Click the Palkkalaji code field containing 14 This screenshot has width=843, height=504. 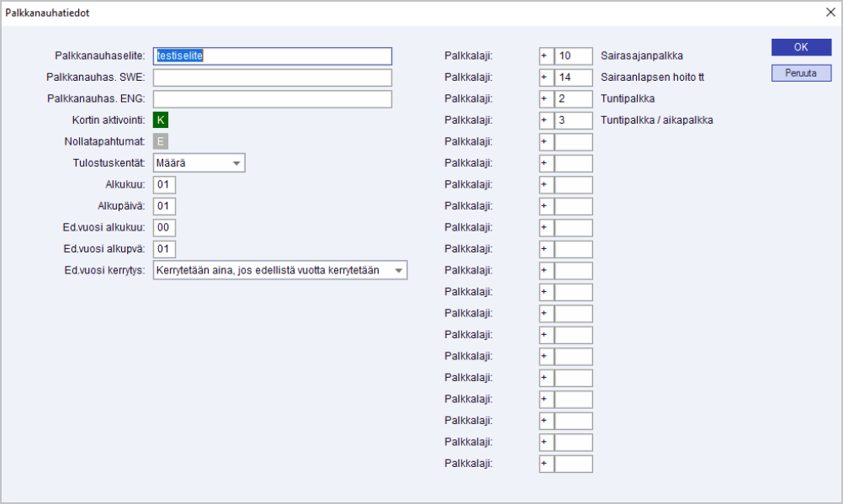[x=574, y=77]
